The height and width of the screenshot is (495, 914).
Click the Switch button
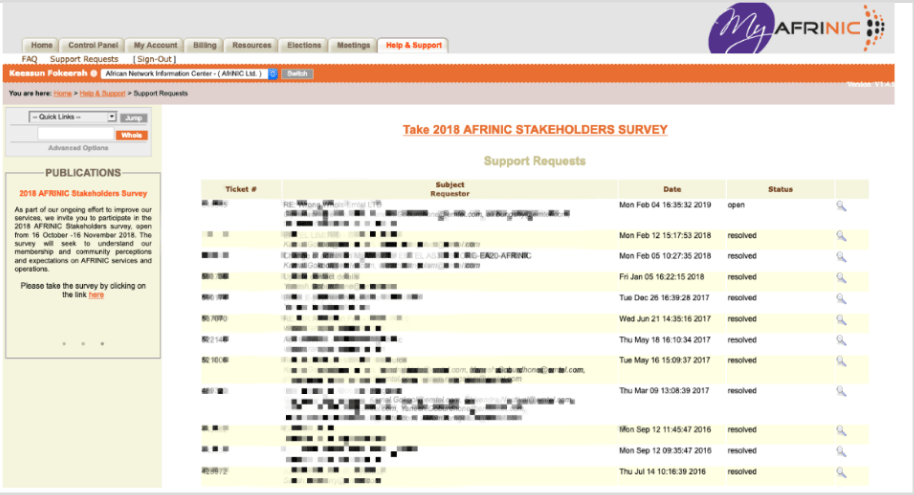[x=297, y=73]
